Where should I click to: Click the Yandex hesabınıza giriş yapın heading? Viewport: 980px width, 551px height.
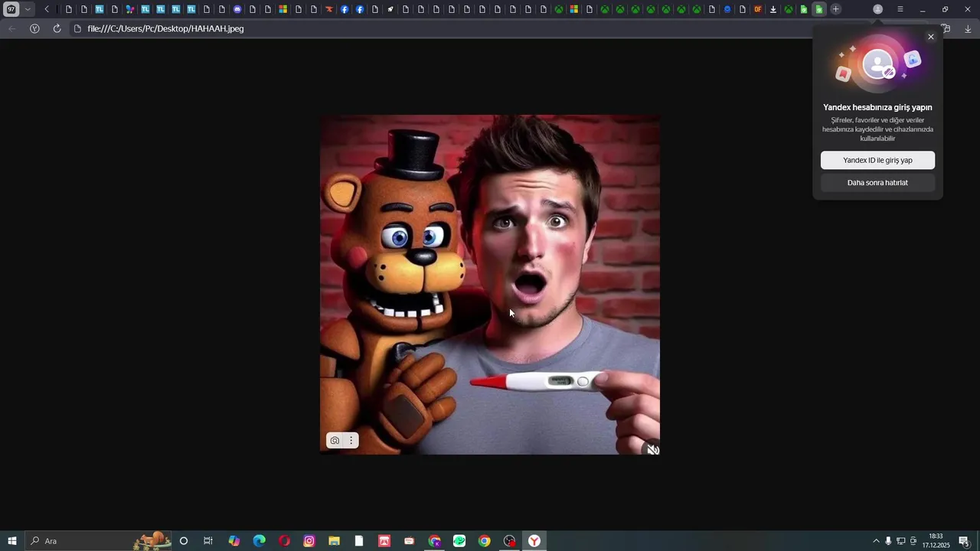coord(877,107)
